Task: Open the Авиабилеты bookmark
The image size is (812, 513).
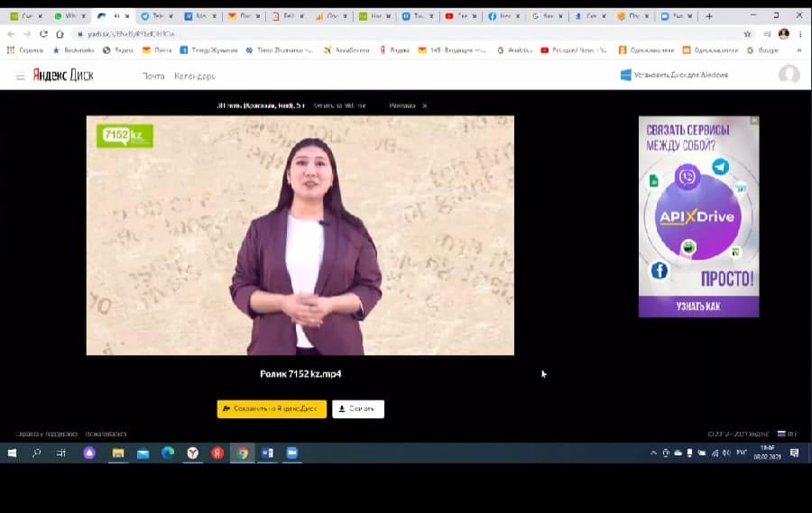Action: (x=346, y=50)
